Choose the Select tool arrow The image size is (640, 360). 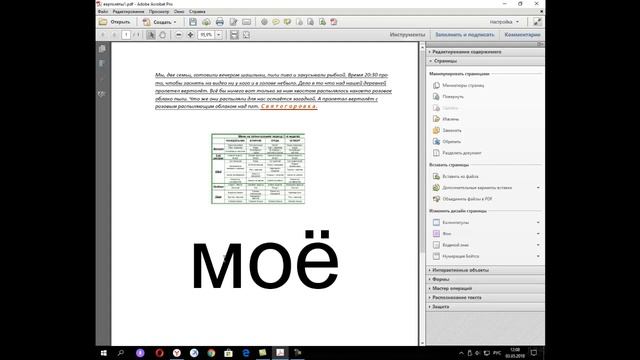(151, 35)
